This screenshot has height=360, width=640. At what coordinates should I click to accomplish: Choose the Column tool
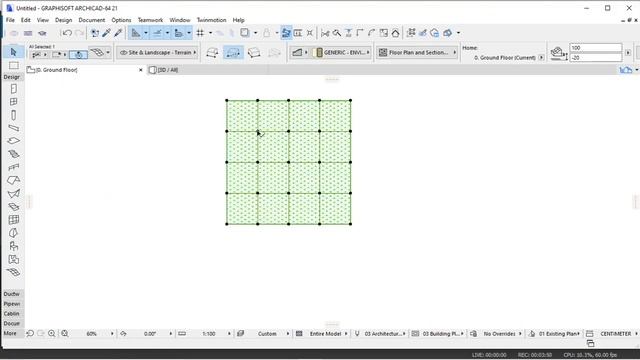coord(13,115)
